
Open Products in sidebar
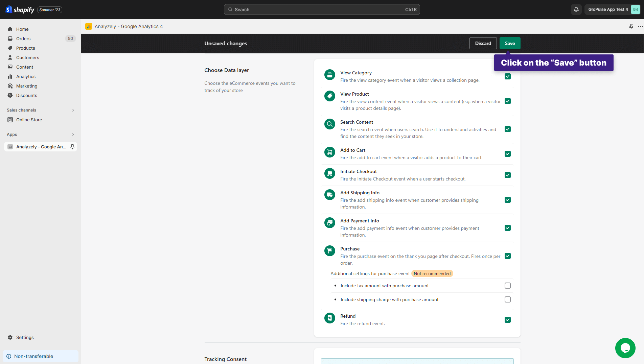(x=41, y=48)
